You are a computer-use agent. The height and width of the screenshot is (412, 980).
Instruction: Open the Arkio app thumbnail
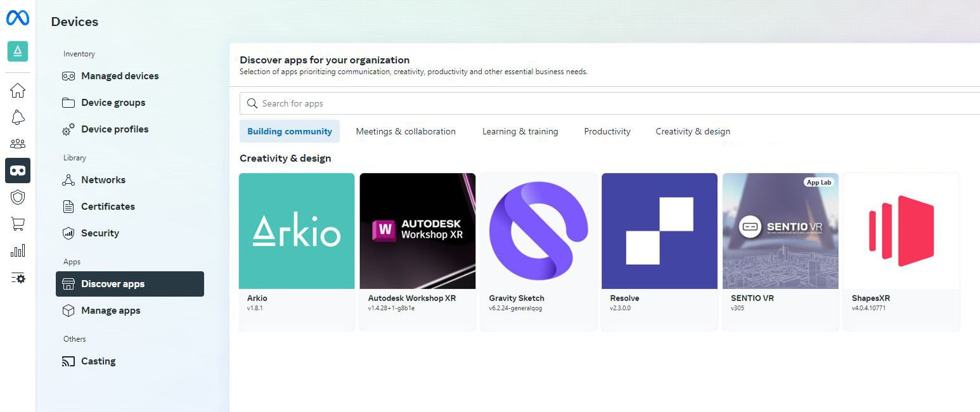tap(297, 231)
